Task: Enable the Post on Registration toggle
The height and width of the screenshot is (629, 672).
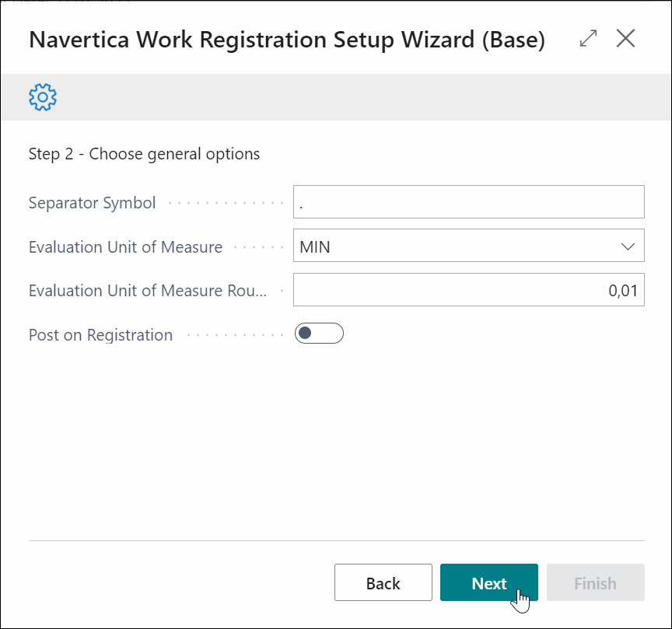Action: [319, 334]
